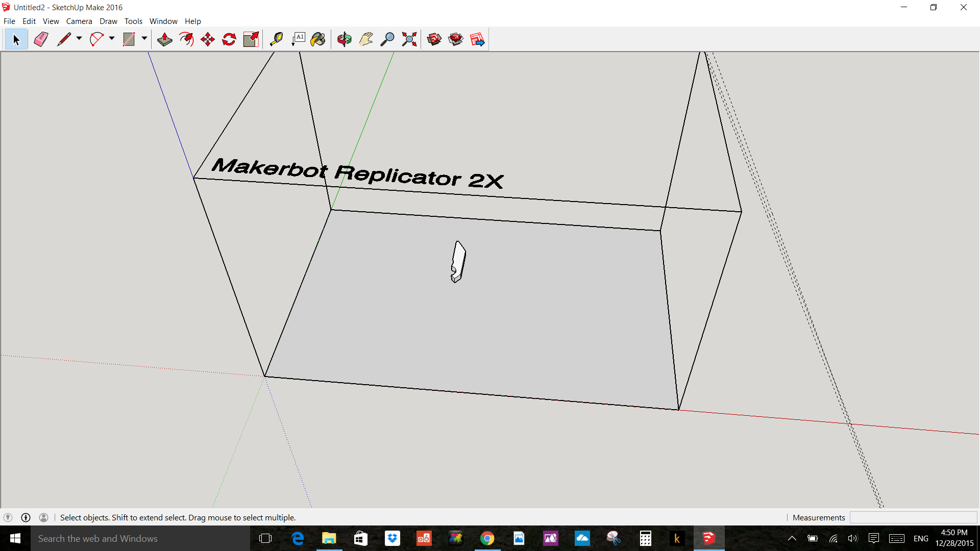Screen dimensions: 980x551
Task: Open the volume control in tray
Action: click(853, 538)
